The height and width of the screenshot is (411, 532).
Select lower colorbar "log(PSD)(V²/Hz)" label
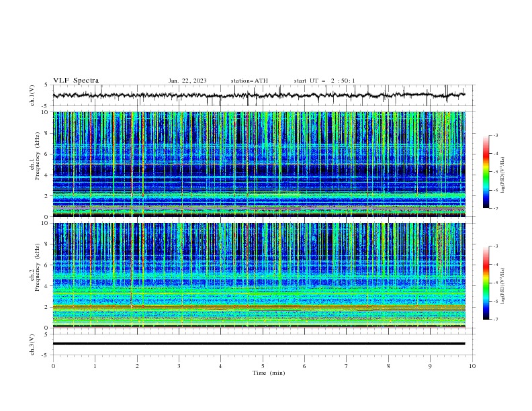(x=503, y=286)
